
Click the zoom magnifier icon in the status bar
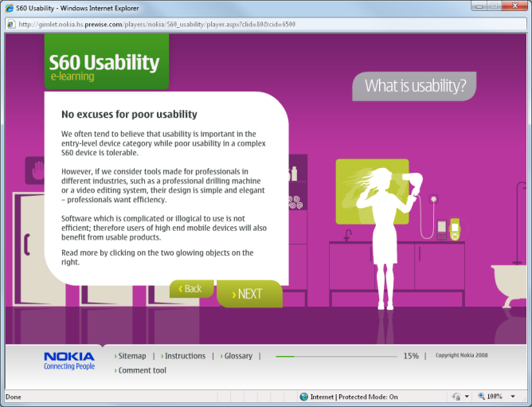coord(482,396)
